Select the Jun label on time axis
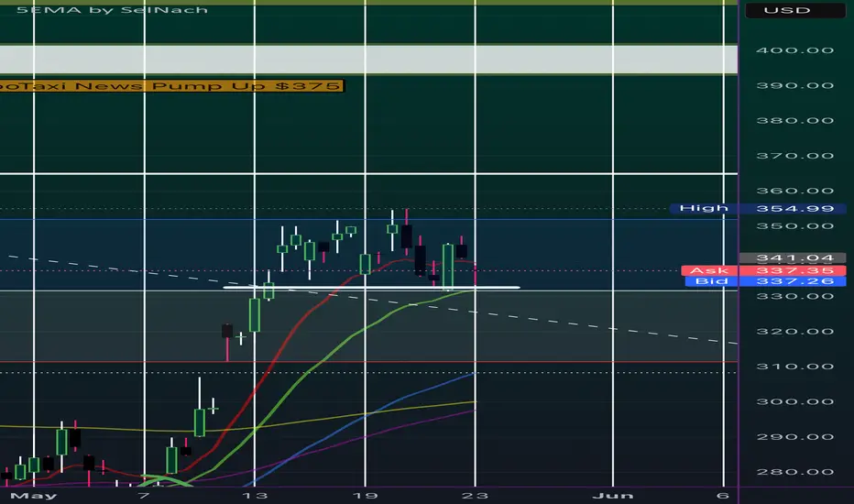 click(x=613, y=495)
